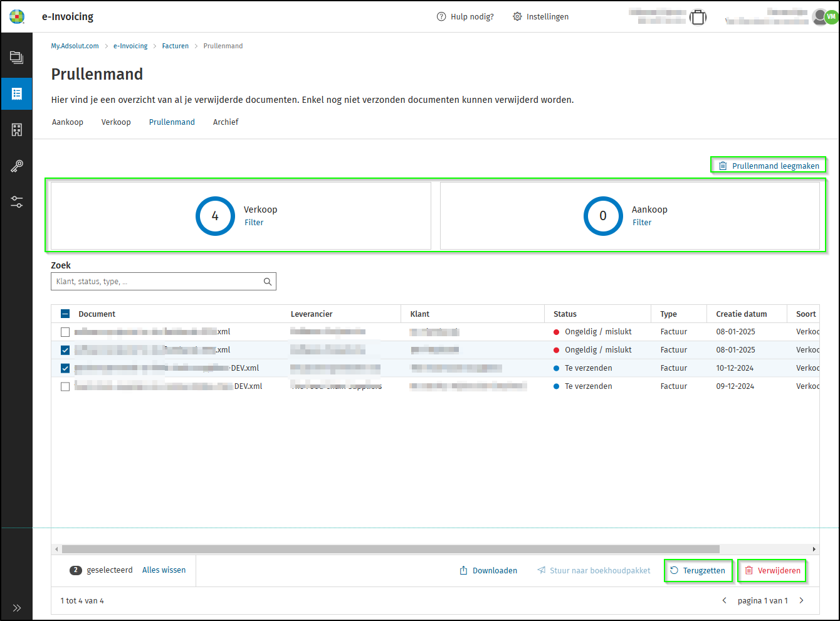Click the search magnifier icon
This screenshot has width=840, height=621.
[268, 282]
